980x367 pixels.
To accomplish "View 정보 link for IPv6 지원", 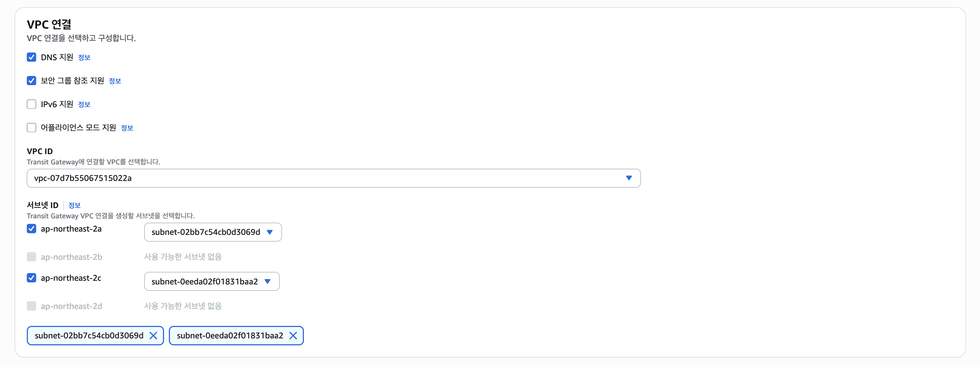I will click(84, 105).
